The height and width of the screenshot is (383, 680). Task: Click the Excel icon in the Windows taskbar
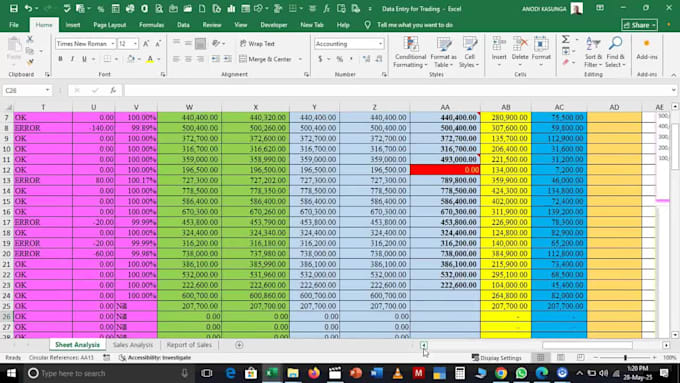[272, 373]
